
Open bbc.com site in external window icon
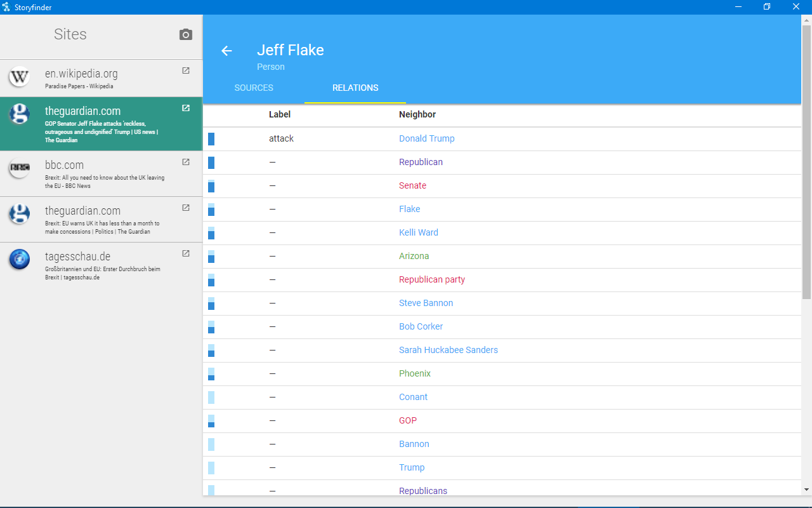click(186, 162)
